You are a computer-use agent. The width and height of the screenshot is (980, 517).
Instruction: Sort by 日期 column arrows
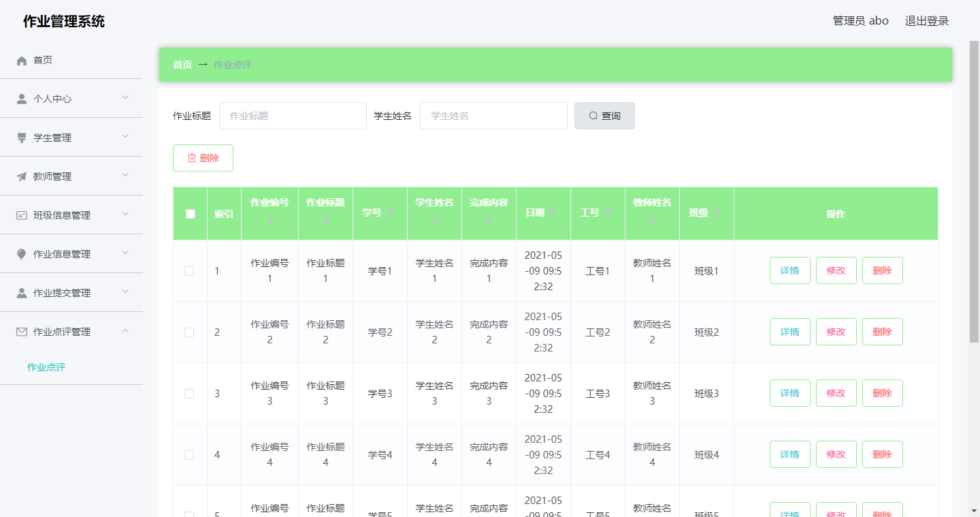[x=553, y=213]
